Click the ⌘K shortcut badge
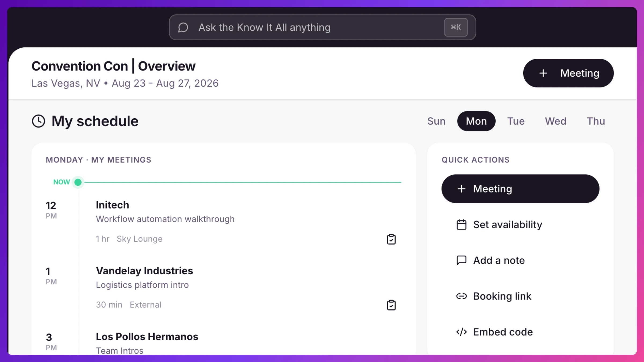 click(x=456, y=27)
